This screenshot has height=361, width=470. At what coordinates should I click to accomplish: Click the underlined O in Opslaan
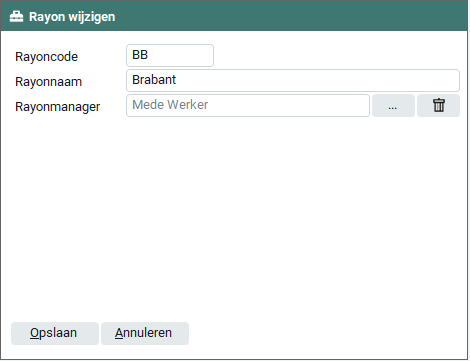(34, 333)
